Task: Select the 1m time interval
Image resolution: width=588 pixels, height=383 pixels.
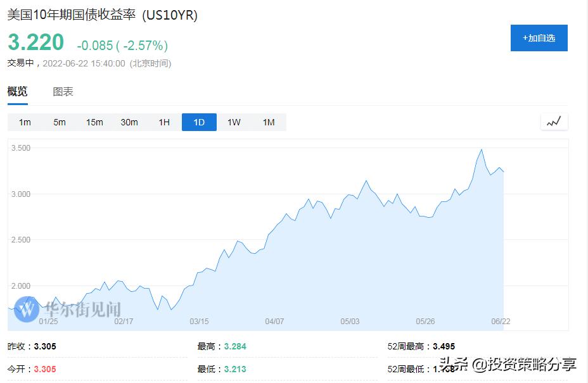Action: pyautogui.click(x=24, y=122)
